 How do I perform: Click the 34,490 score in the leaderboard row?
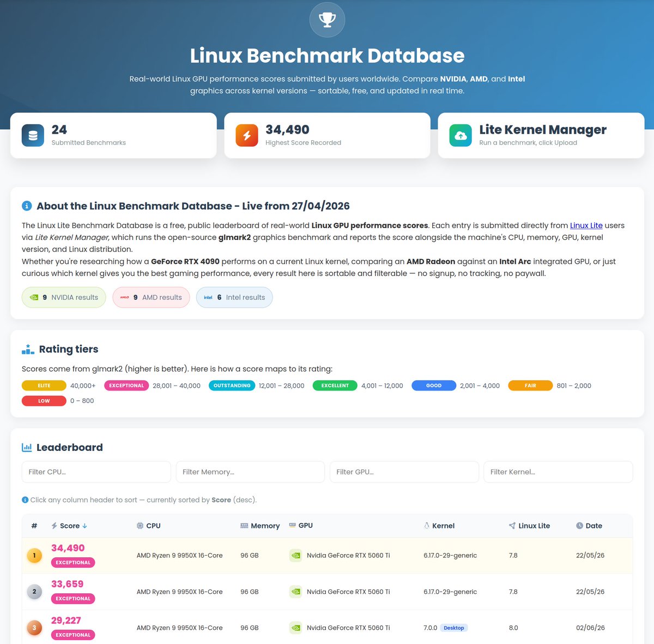68,548
